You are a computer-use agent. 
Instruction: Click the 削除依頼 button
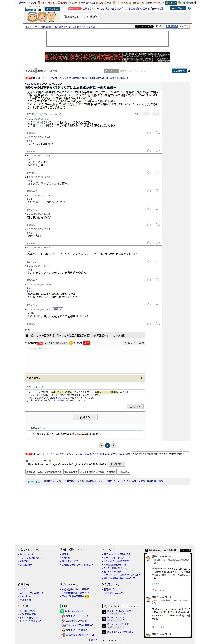pos(111,472)
